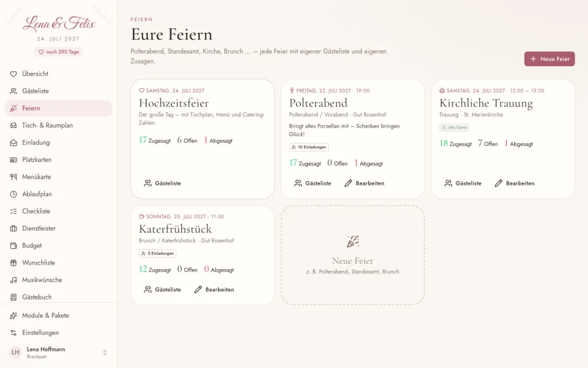Click the 'noch 290 Tage' countdown text
Image resolution: width=588 pixels, height=368 pixels.
coord(62,52)
